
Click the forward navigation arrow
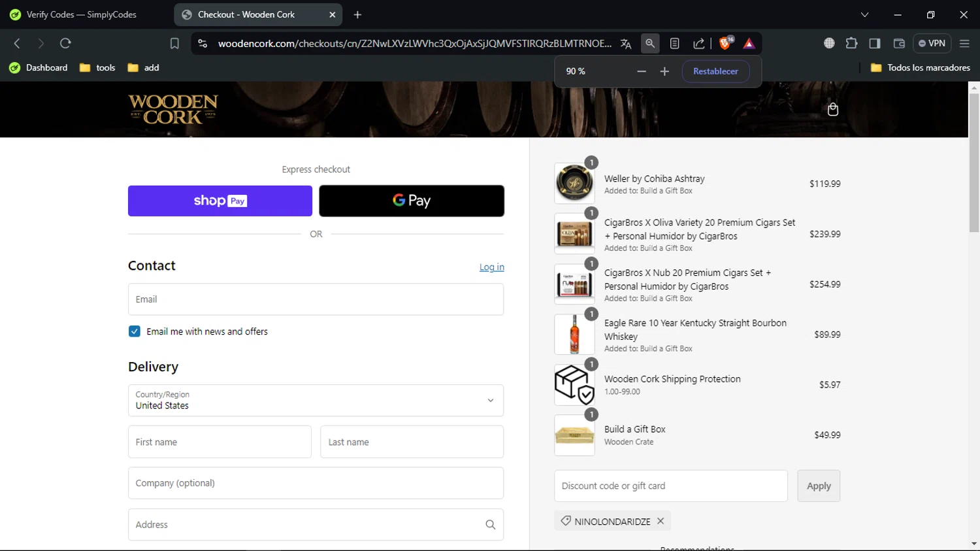[x=41, y=43]
